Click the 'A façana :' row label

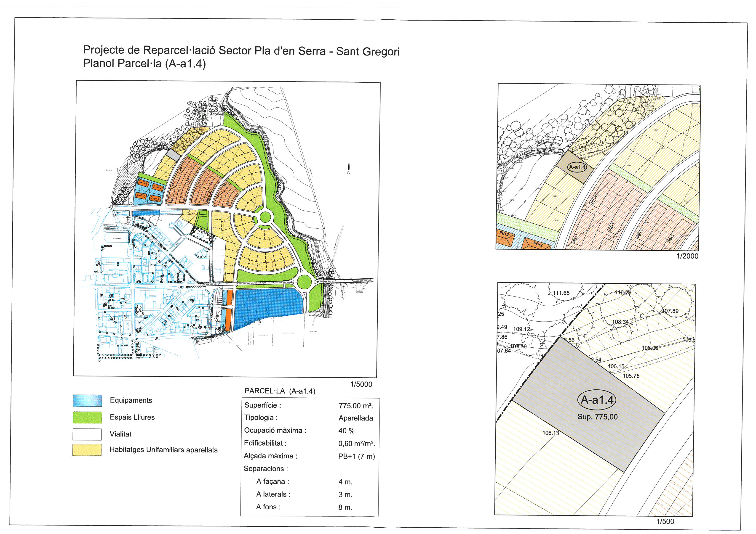point(273,482)
